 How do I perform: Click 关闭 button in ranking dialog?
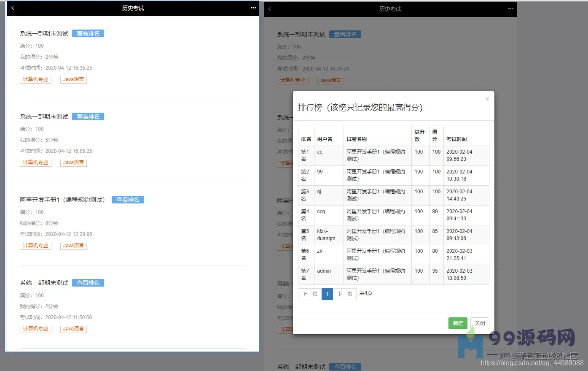480,323
